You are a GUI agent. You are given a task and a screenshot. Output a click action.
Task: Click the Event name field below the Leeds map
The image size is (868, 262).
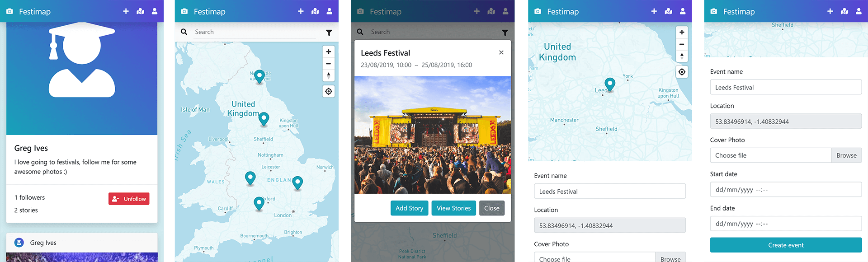point(610,191)
